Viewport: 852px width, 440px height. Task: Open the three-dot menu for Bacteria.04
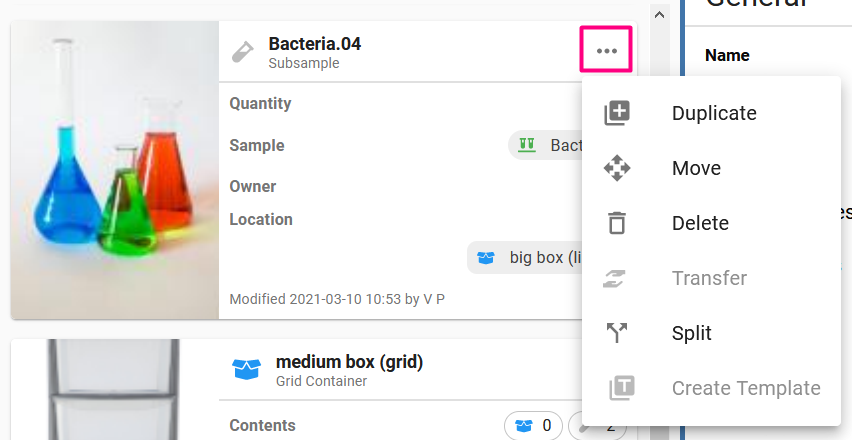606,49
